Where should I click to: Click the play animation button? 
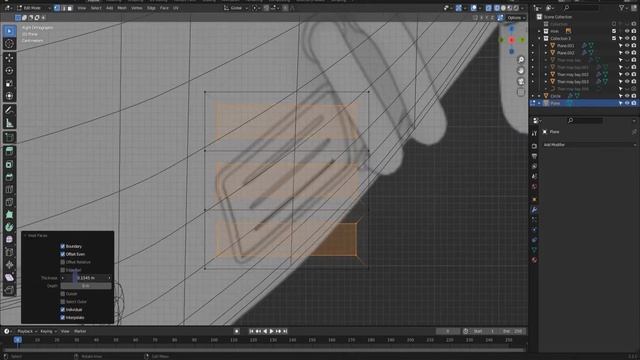[272, 331]
